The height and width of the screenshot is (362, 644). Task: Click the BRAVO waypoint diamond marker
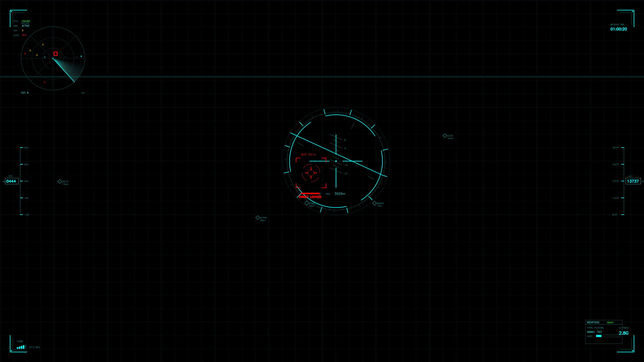[374, 203]
